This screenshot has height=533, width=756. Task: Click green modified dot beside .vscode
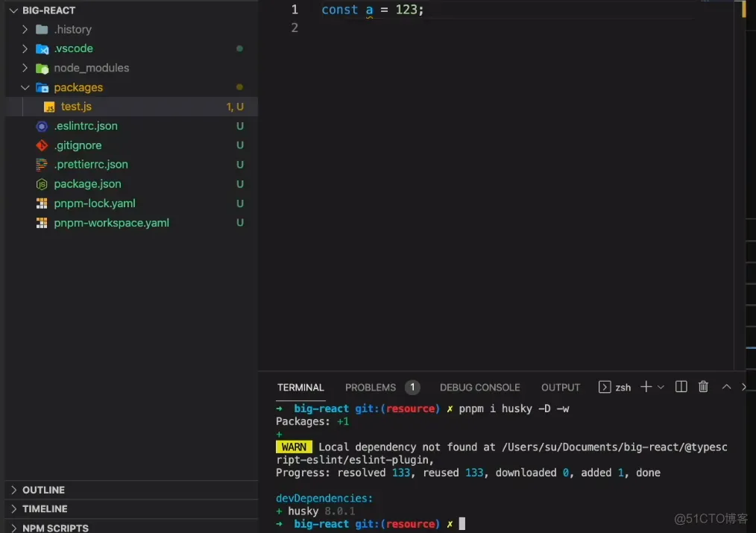(x=239, y=48)
